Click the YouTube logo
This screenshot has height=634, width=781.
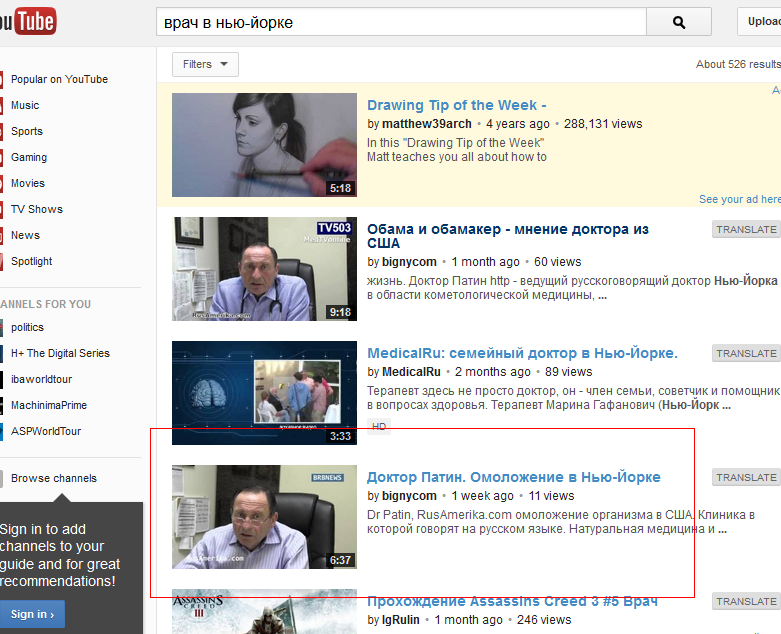pos(28,21)
